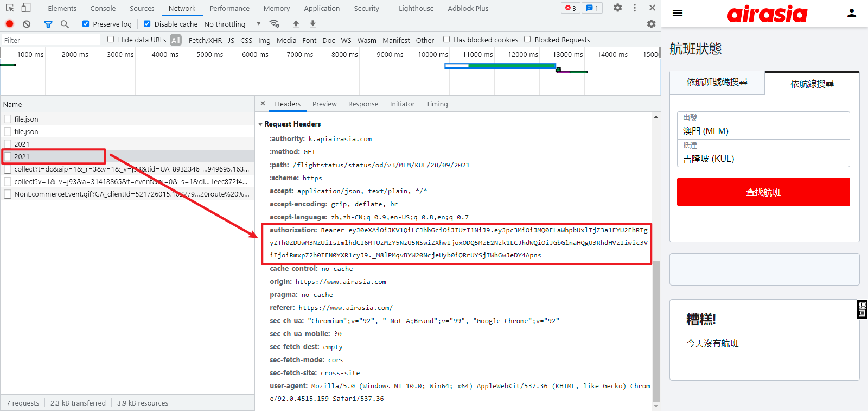This screenshot has height=411, width=868.
Task: Click the airasia logo
Action: click(x=767, y=14)
